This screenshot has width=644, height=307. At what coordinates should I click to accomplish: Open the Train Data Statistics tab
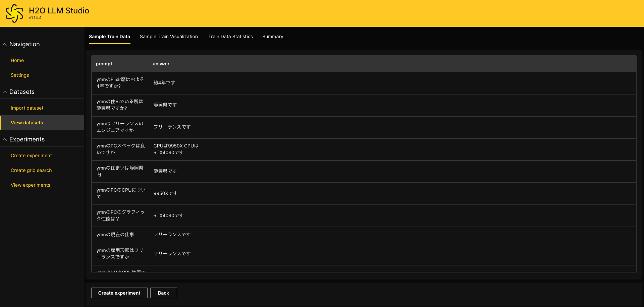230,37
